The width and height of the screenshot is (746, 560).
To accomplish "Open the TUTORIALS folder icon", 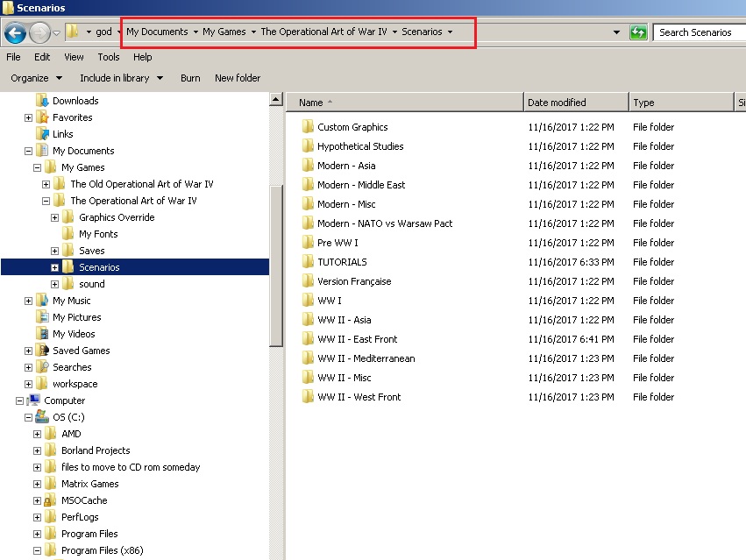I will click(308, 262).
